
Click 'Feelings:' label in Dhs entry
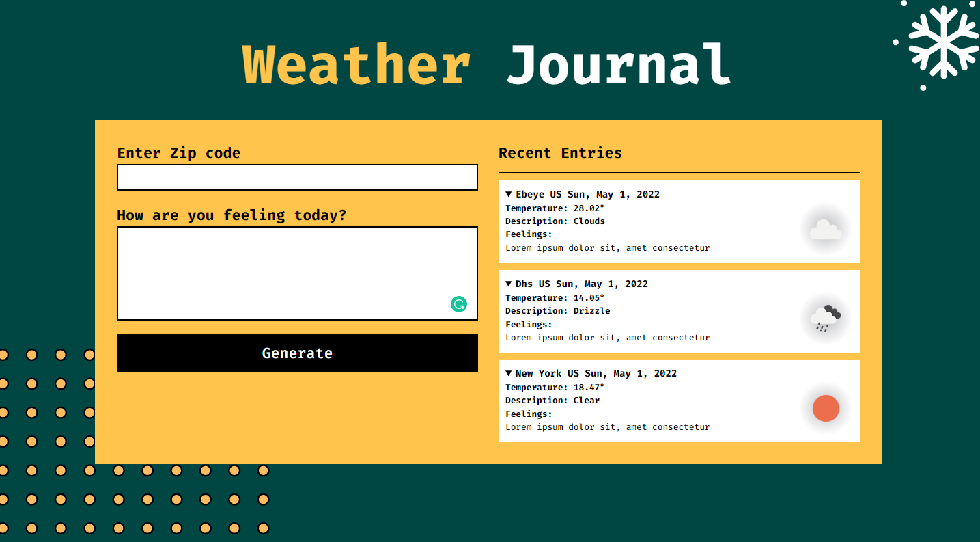(529, 325)
